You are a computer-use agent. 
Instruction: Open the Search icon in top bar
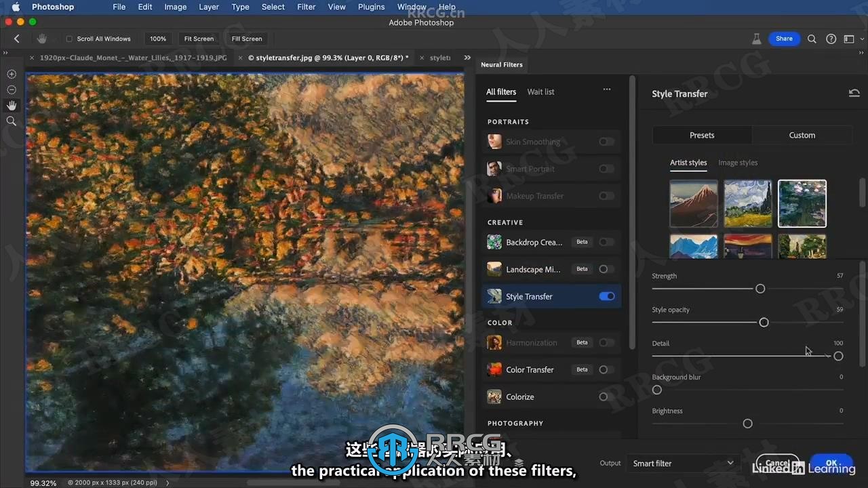coord(812,39)
